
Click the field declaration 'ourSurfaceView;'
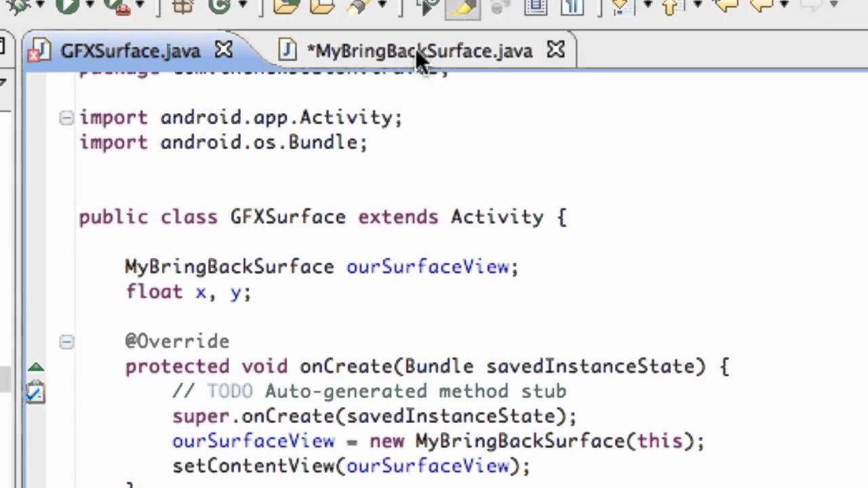point(433,267)
